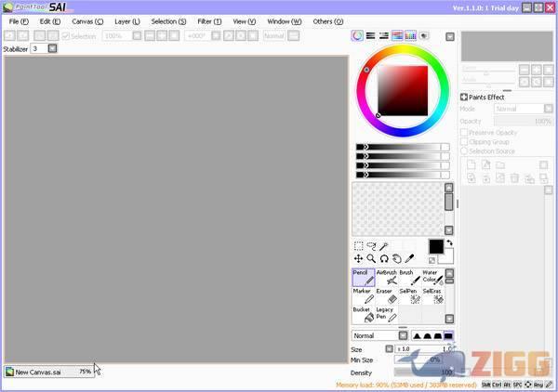558x392 pixels.
Task: Select the Water Color brush tool
Action: [x=432, y=277]
